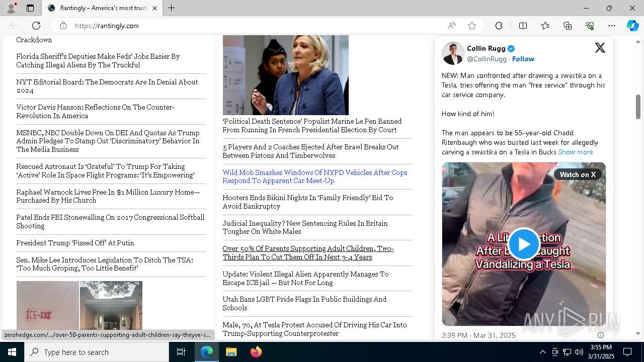
Task: Open Marine Le Pen Banned headline
Action: (312, 126)
